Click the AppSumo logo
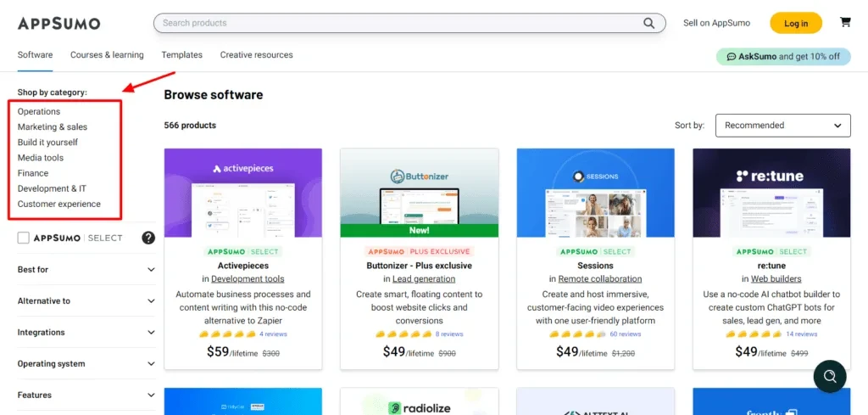The width and height of the screenshot is (868, 415). click(58, 23)
